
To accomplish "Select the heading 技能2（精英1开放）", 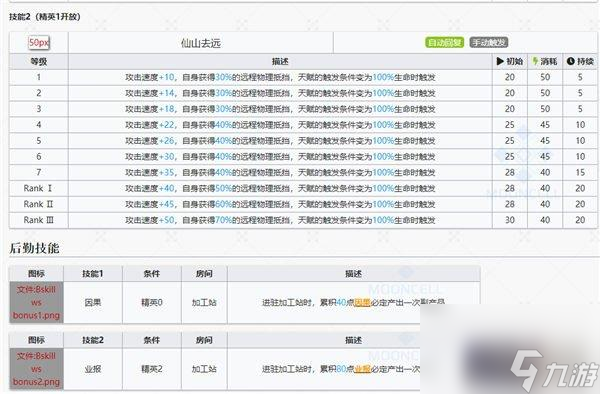I will pyautogui.click(x=45, y=17).
